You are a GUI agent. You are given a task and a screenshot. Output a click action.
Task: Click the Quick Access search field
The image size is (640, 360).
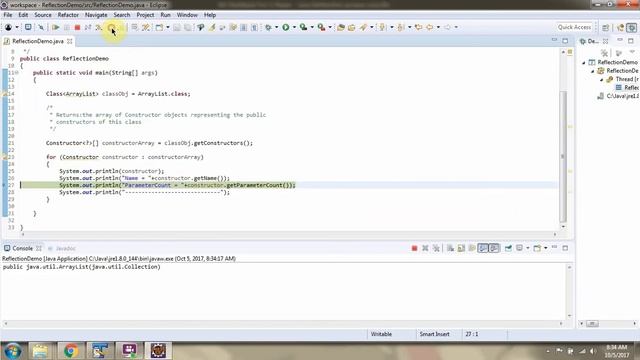tap(574, 27)
